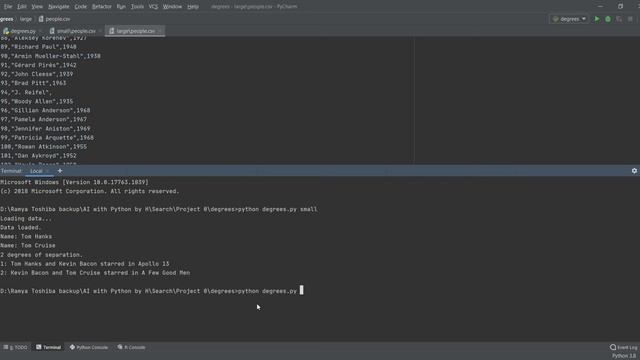Viewport: 640px width, 360px height.
Task: Close the large\people.csv editor tab
Action: [160, 31]
